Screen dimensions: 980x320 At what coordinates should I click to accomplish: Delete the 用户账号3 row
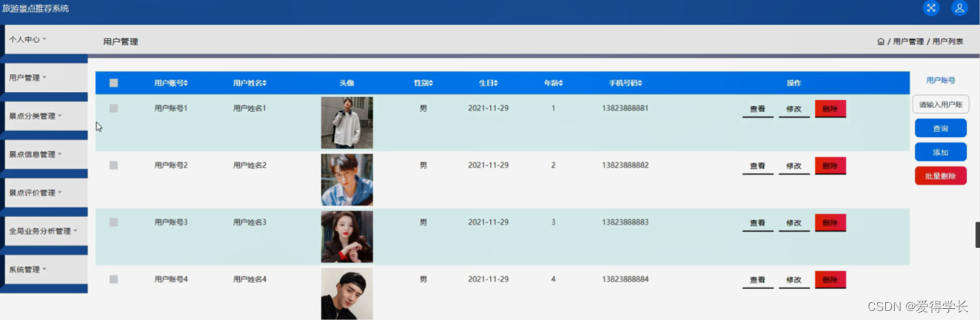pyautogui.click(x=830, y=223)
